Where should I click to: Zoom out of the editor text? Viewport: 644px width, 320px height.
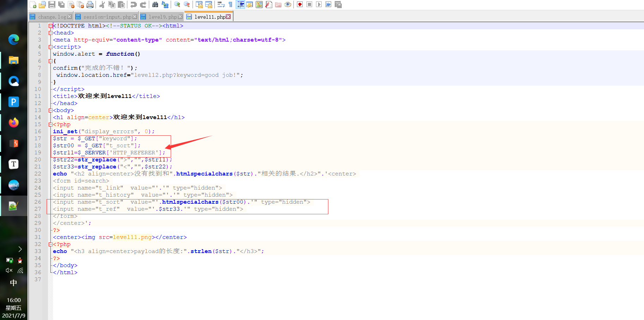187,5
